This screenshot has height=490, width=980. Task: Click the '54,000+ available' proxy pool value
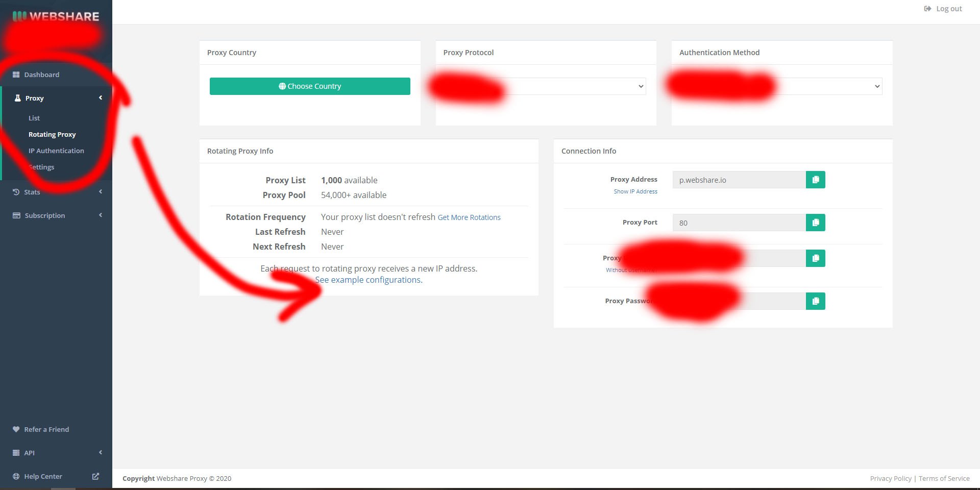[354, 195]
